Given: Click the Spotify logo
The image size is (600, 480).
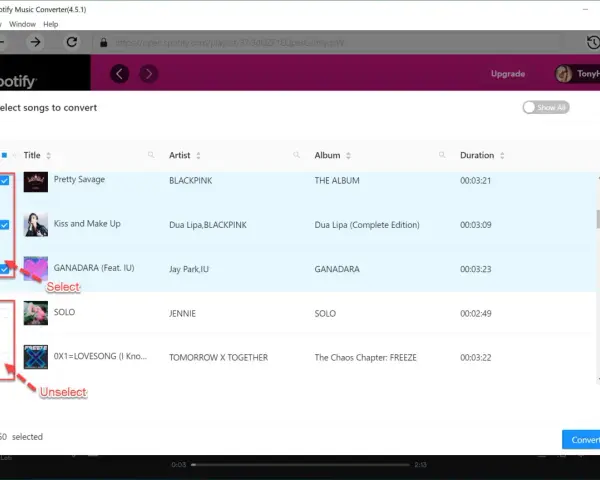Looking at the screenshot, I should pos(18,81).
